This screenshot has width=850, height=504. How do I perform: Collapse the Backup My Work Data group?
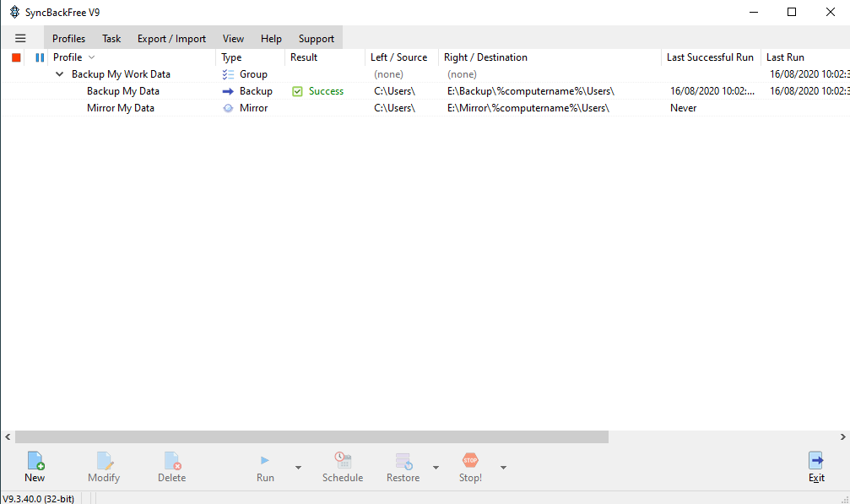click(59, 74)
